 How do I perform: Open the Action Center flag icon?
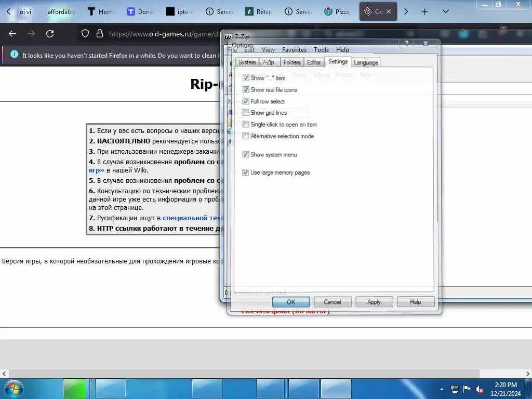point(467,389)
